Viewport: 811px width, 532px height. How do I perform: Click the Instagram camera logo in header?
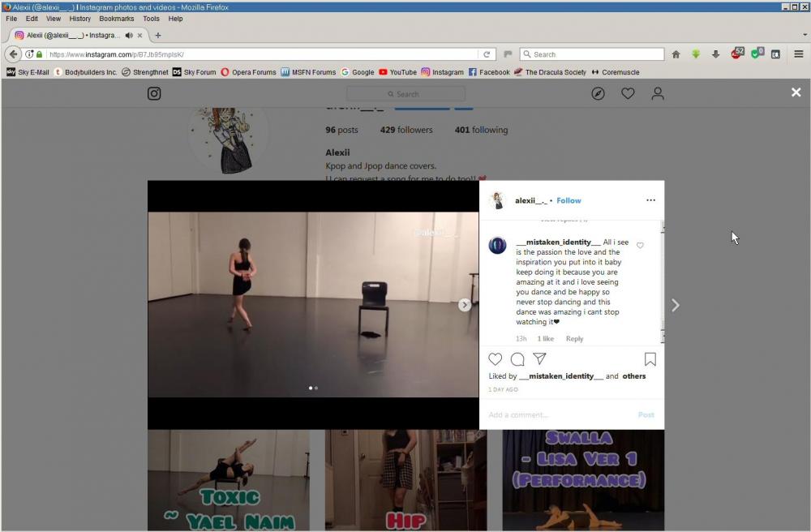point(154,94)
